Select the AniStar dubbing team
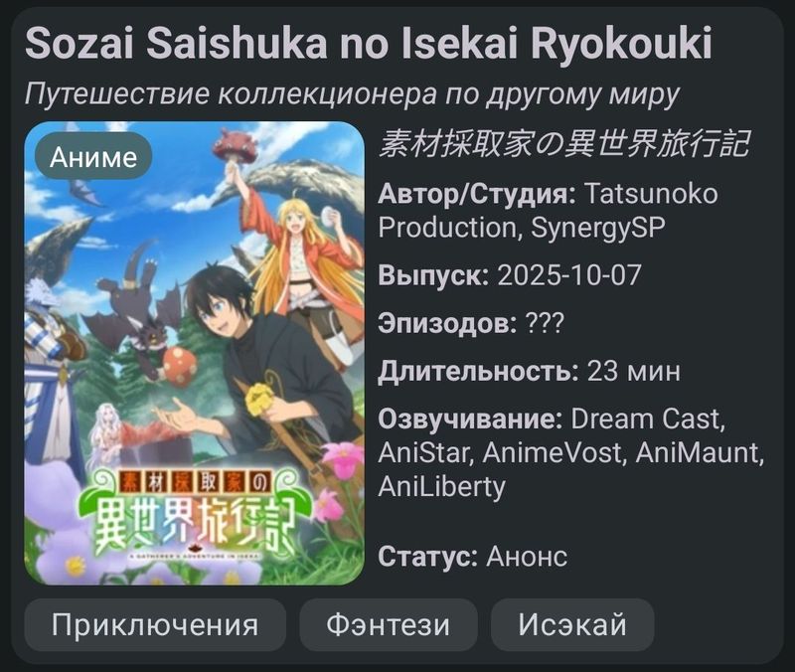795x672 pixels. (423, 453)
